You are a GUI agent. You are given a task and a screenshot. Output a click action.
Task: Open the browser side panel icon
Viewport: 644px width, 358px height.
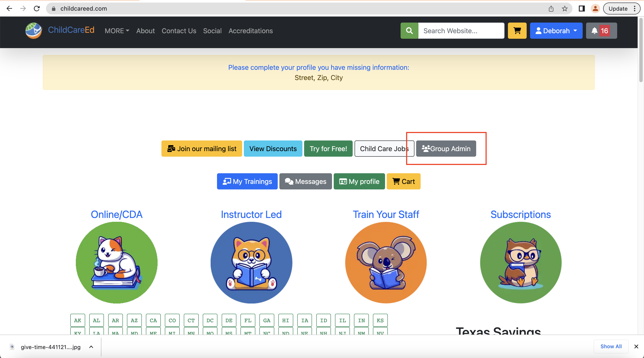(x=582, y=9)
